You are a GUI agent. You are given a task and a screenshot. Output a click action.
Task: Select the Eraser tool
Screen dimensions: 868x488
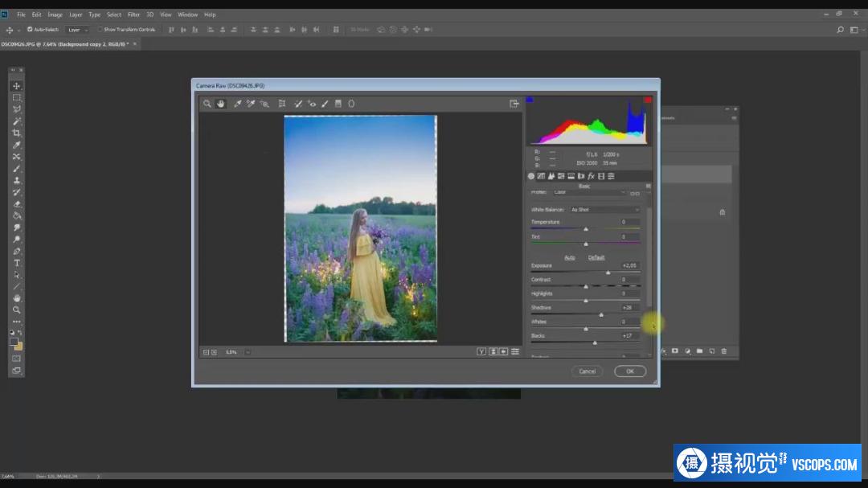click(x=17, y=204)
